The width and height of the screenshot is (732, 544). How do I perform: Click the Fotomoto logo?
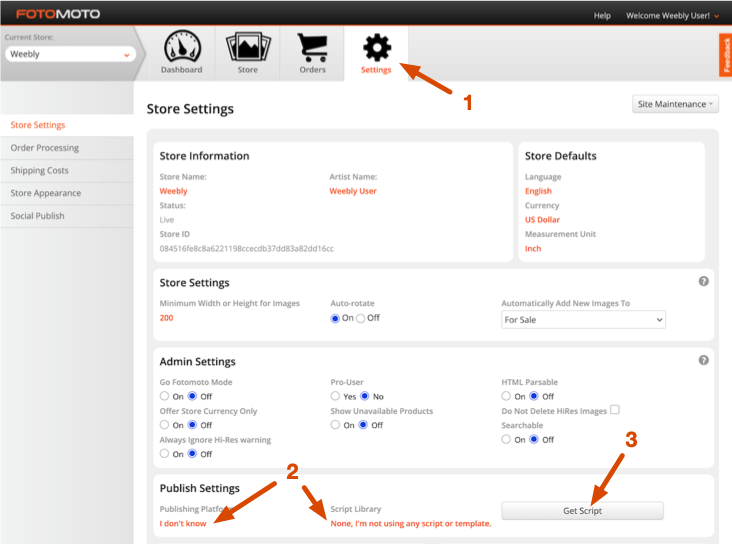58,14
